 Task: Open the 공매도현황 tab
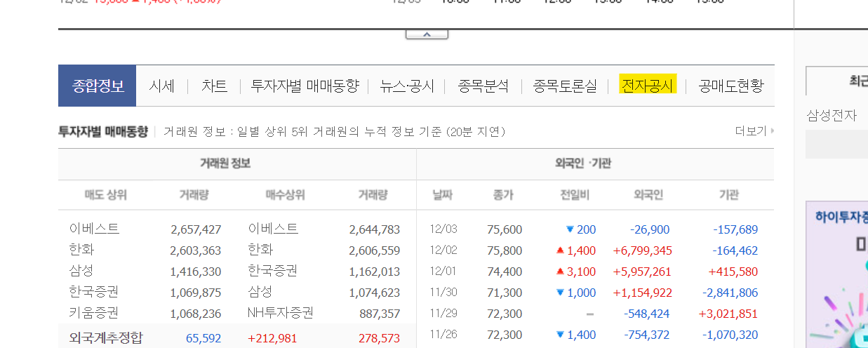pos(730,86)
